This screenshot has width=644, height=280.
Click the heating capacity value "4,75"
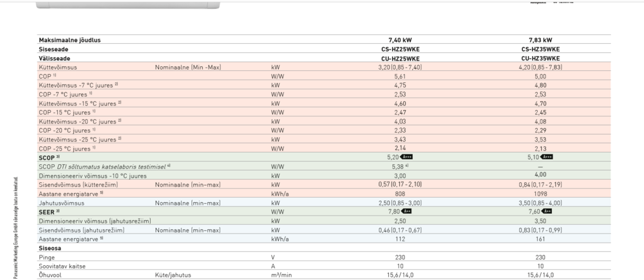(x=400, y=86)
